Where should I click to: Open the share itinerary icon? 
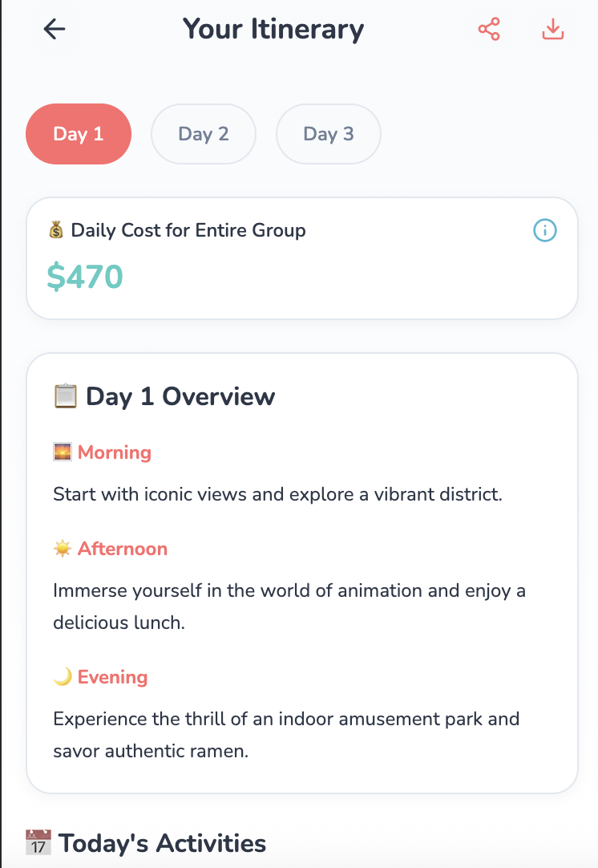tap(489, 30)
